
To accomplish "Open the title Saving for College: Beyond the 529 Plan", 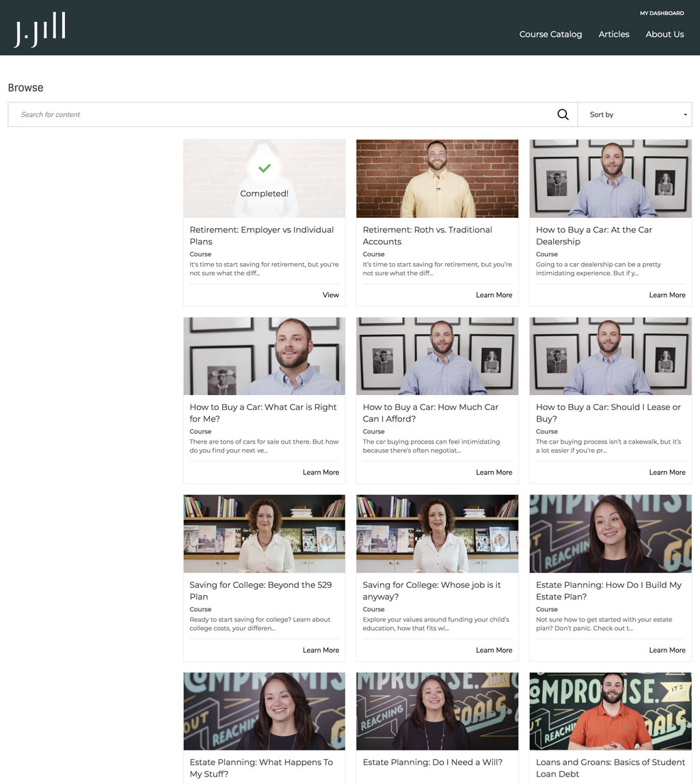I will [260, 591].
